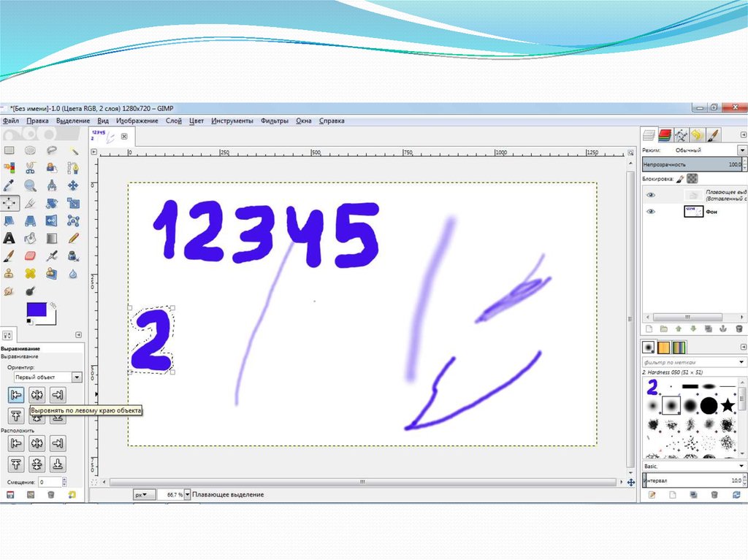Select the Paths tool
The height and width of the screenshot is (560, 748).
point(73,168)
